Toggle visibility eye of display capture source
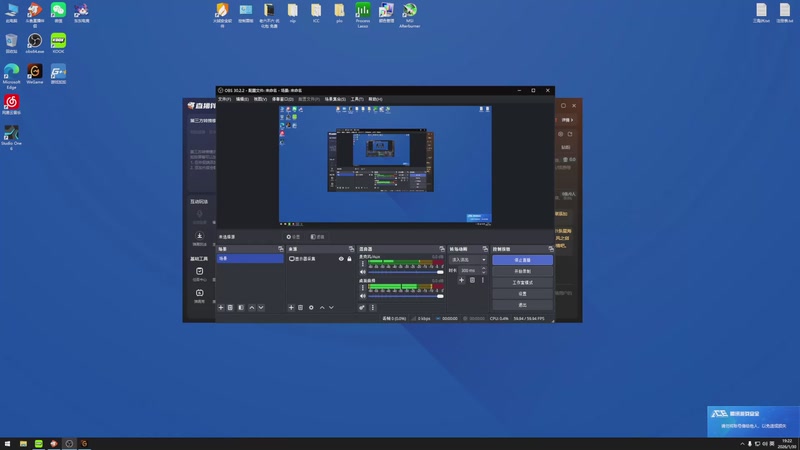The image size is (800, 450). (x=341, y=259)
